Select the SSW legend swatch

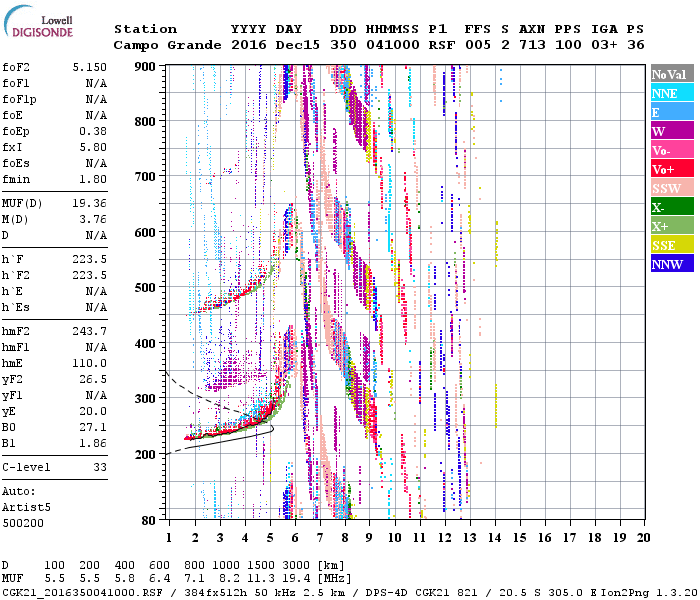click(672, 188)
